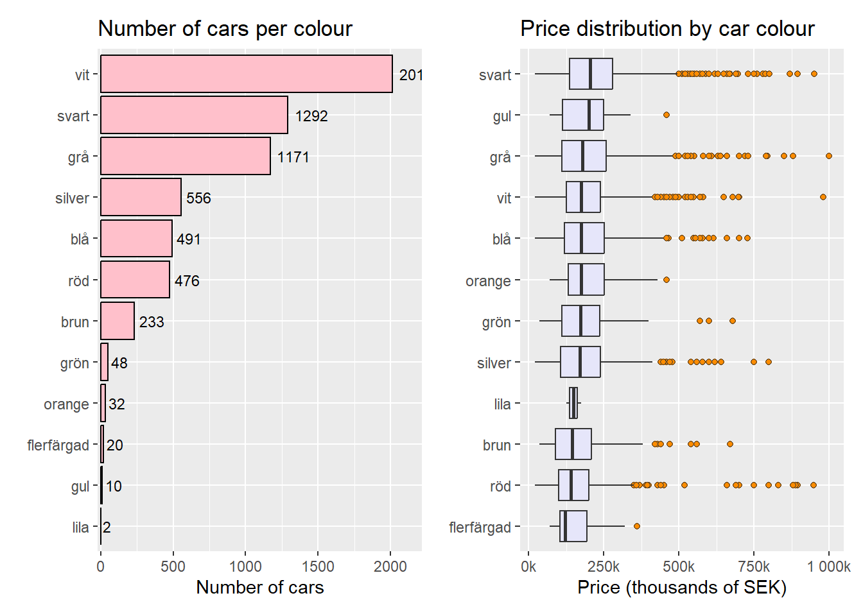Click the lone orange outlier dot for gul
Viewport: 863px width, 616px height.
pos(667,115)
